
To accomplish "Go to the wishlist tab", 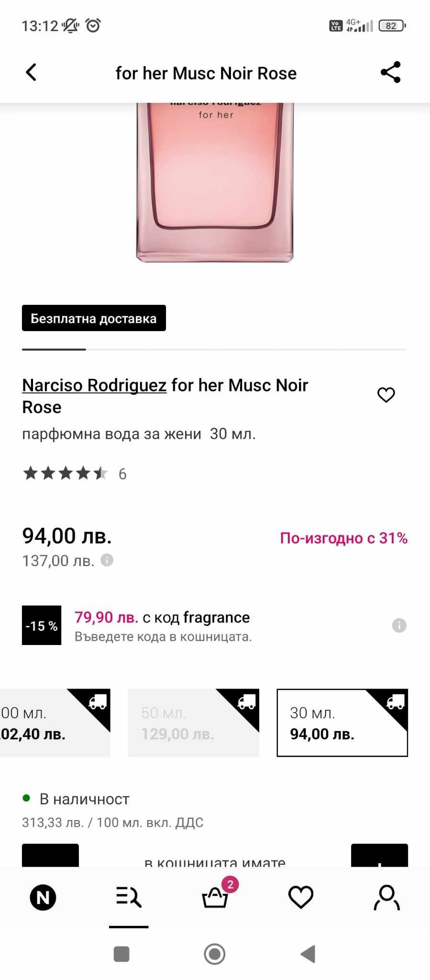I will point(301,897).
